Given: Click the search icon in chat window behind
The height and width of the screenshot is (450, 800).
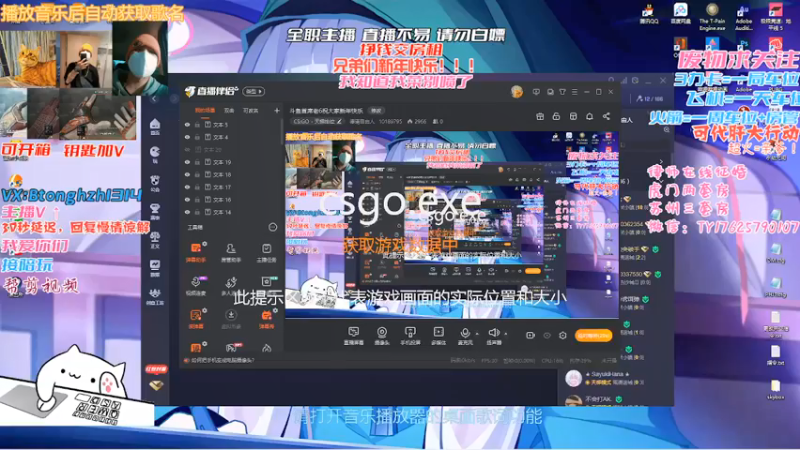Looking at the screenshot, I should point(666,130).
